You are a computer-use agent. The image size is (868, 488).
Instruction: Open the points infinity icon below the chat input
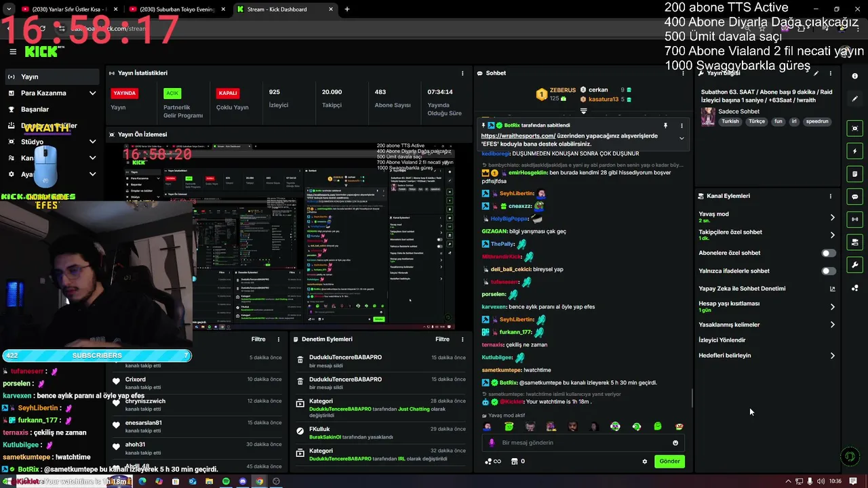click(493, 462)
